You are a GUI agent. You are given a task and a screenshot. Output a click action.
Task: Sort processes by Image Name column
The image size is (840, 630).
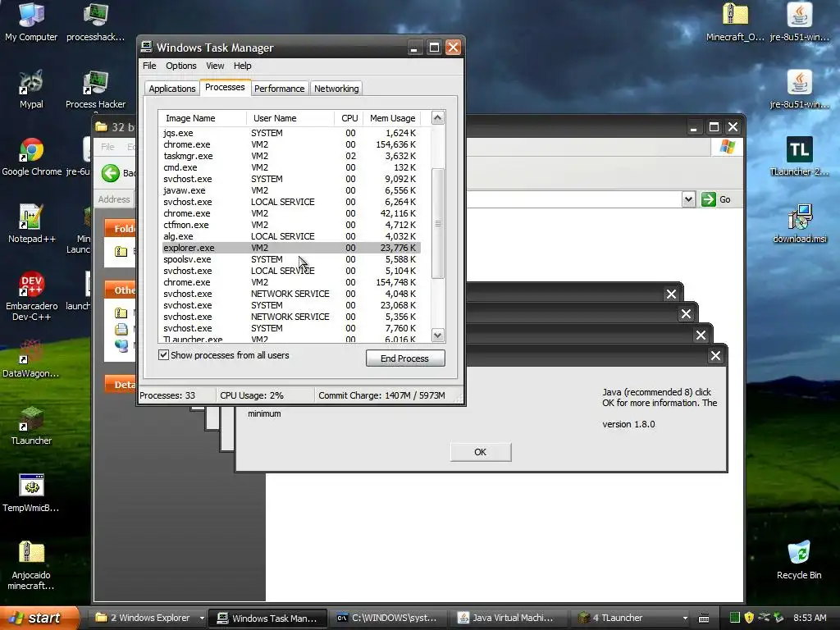[x=203, y=118]
